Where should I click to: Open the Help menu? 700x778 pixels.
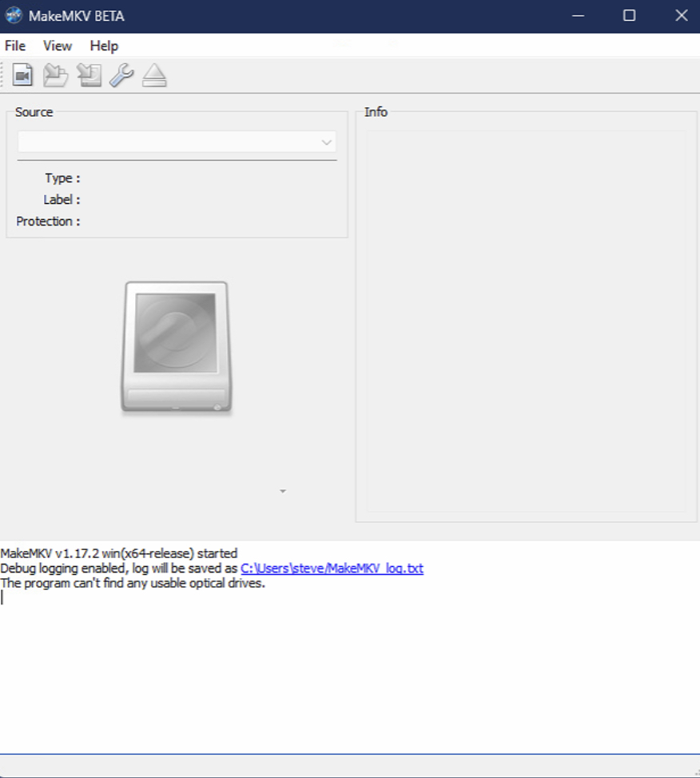tap(104, 46)
